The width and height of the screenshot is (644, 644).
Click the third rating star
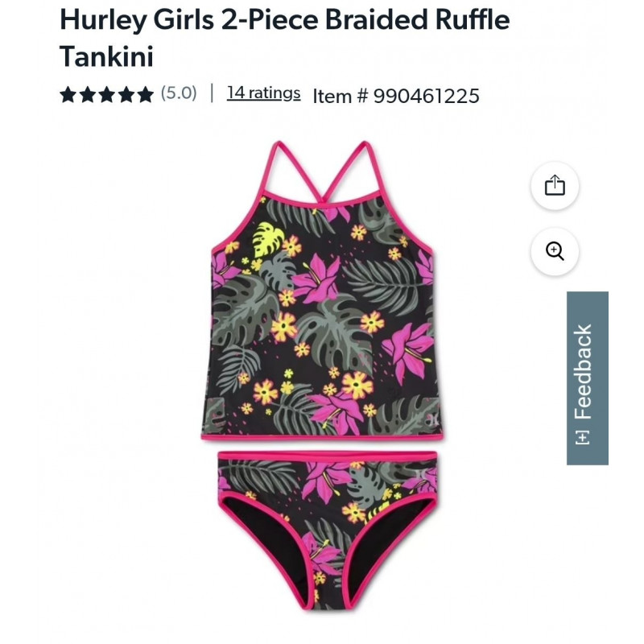pos(106,94)
